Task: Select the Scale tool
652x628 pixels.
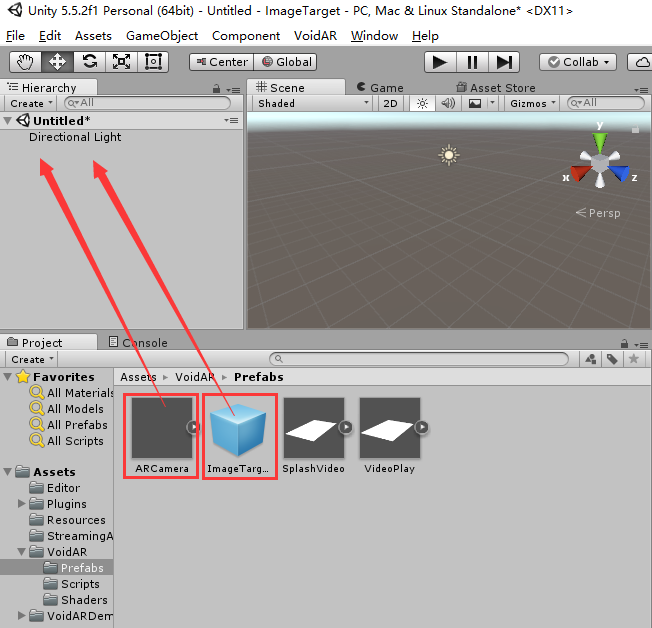Action: point(121,62)
